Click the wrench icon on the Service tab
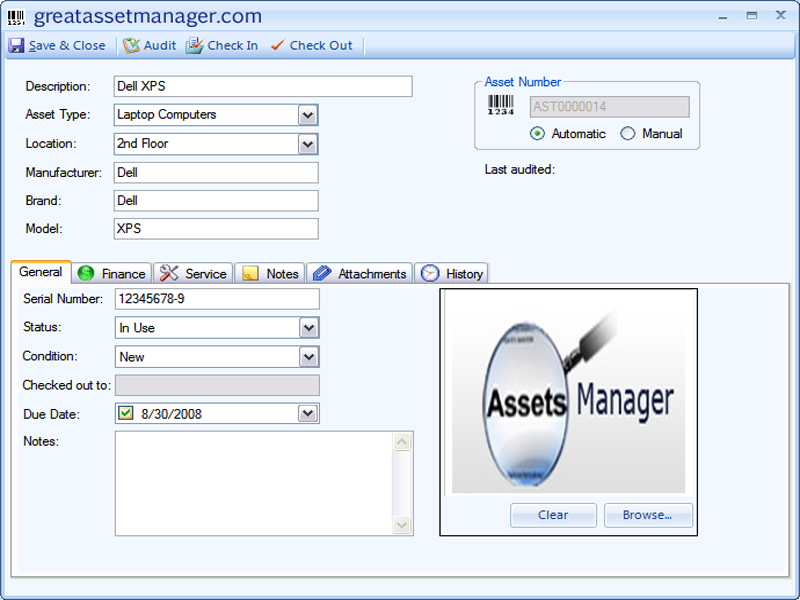 167,273
